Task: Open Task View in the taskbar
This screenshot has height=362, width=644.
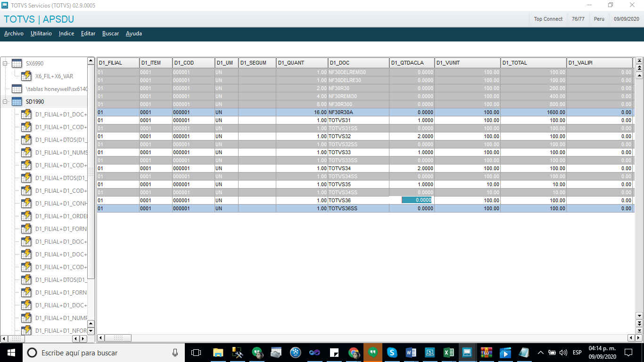Action: (196, 353)
